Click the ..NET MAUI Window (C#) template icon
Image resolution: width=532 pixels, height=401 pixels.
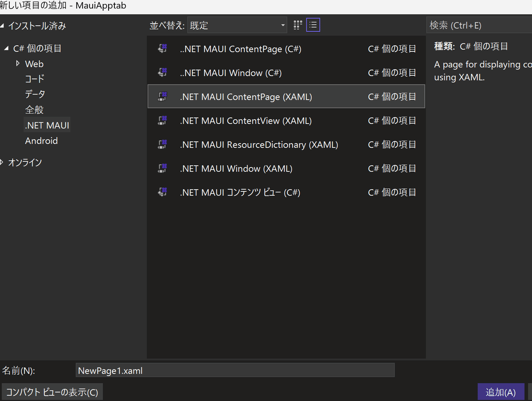(163, 73)
